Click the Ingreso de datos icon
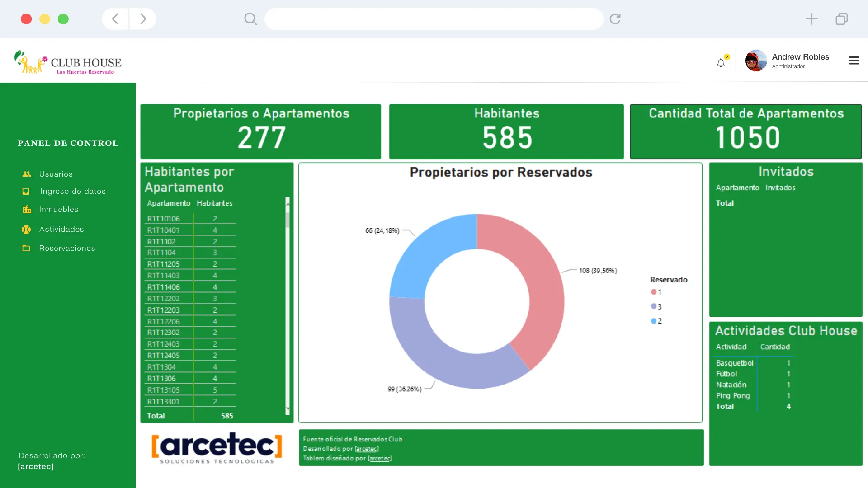Screen dimensions: 868x488 pyautogui.click(x=26, y=192)
